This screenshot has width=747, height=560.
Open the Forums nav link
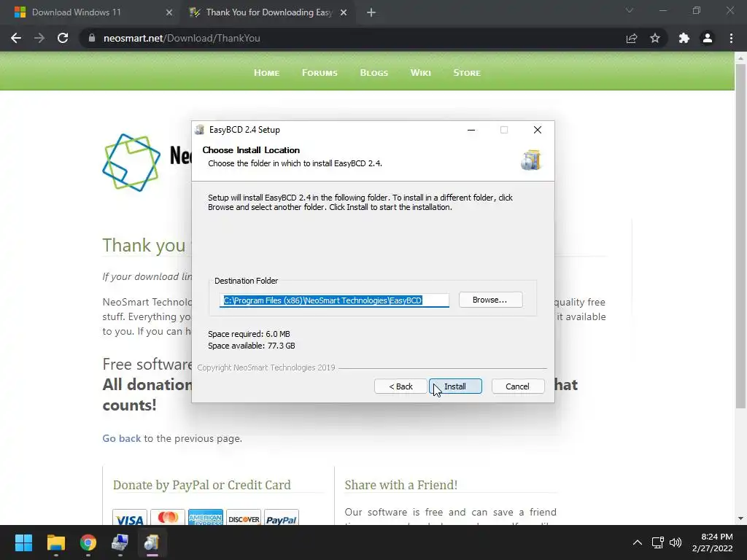[320, 73]
